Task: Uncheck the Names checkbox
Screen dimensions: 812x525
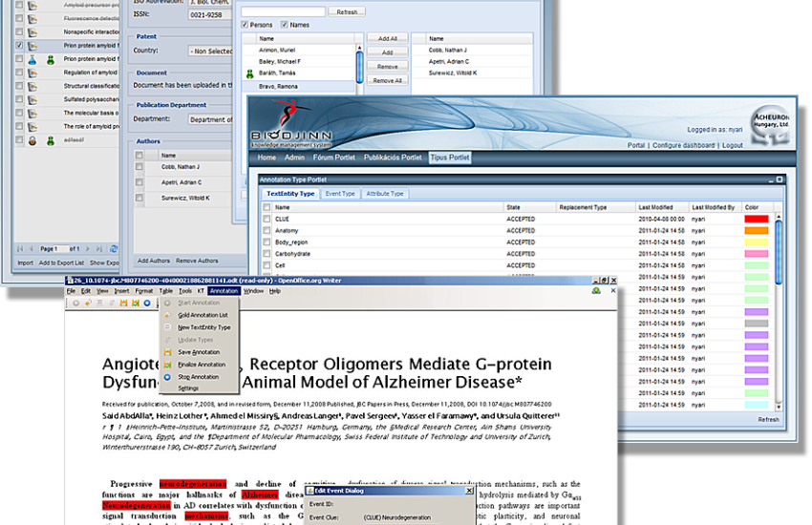Action: [284, 24]
